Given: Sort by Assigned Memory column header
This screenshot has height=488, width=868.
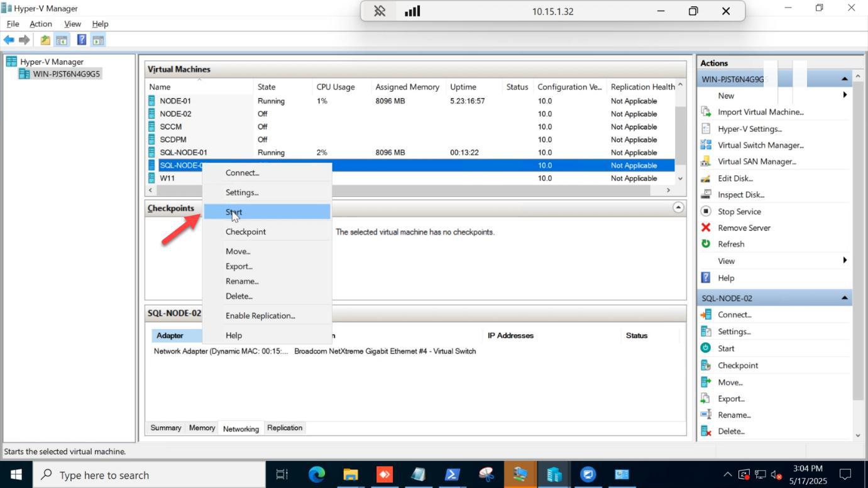Looking at the screenshot, I should click(x=408, y=87).
